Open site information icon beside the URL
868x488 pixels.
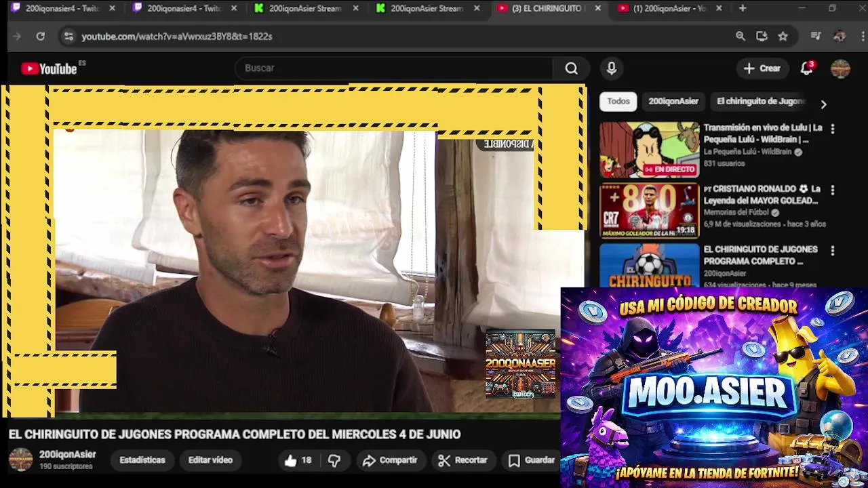pyautogui.click(x=68, y=37)
